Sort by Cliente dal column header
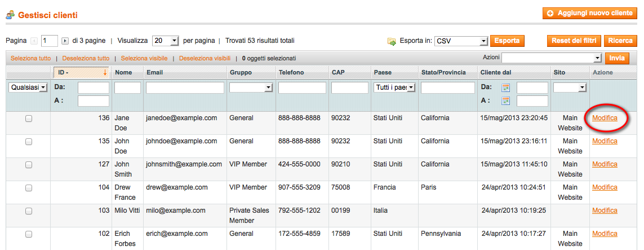This screenshot has height=250, width=644. tap(496, 72)
